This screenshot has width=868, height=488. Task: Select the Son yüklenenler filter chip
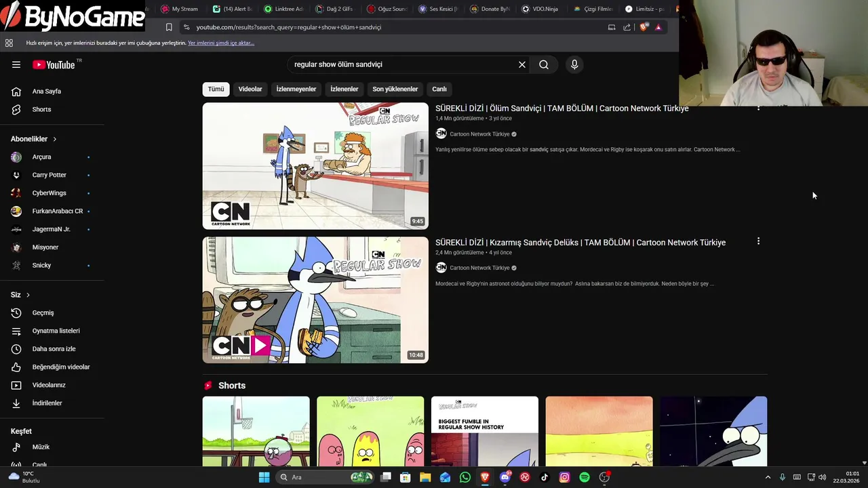395,89
